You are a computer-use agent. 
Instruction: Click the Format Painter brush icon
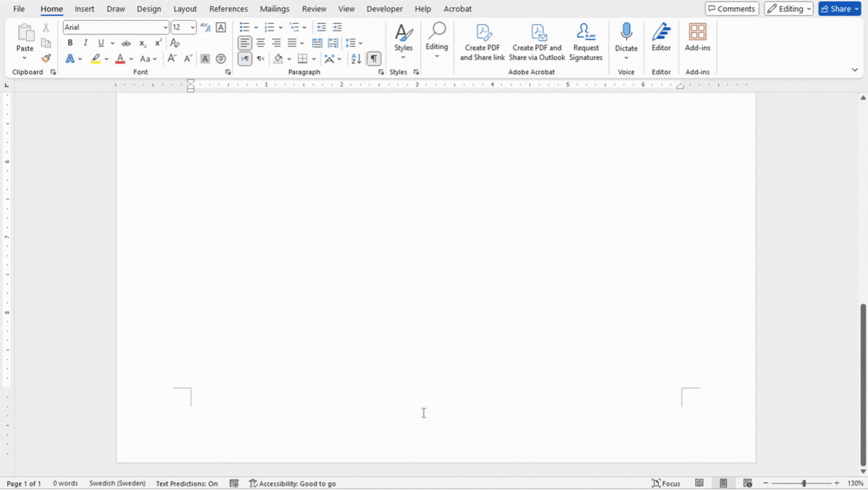(46, 59)
